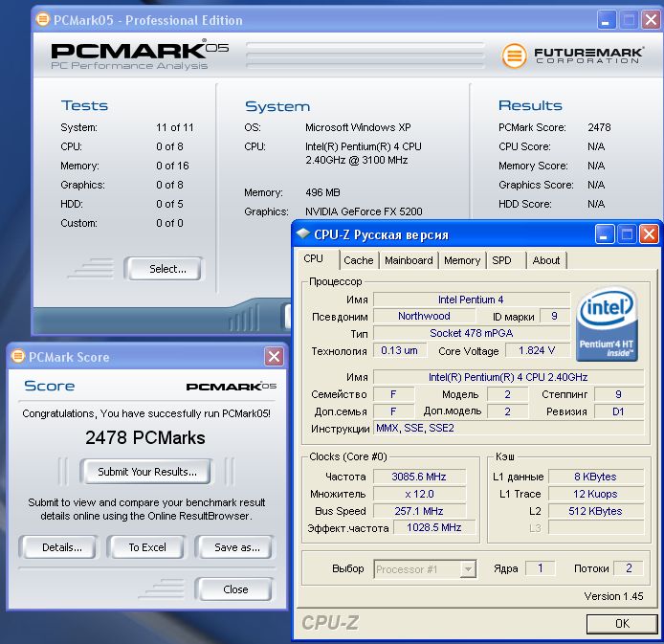Click the Save as... button
664x644 pixels.
[x=234, y=547]
